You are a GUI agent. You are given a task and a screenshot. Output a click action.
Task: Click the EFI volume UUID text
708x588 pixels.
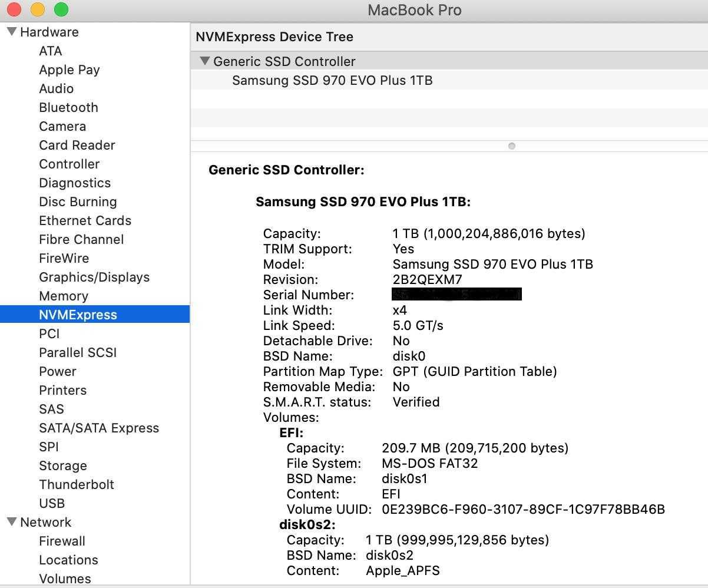[523, 509]
